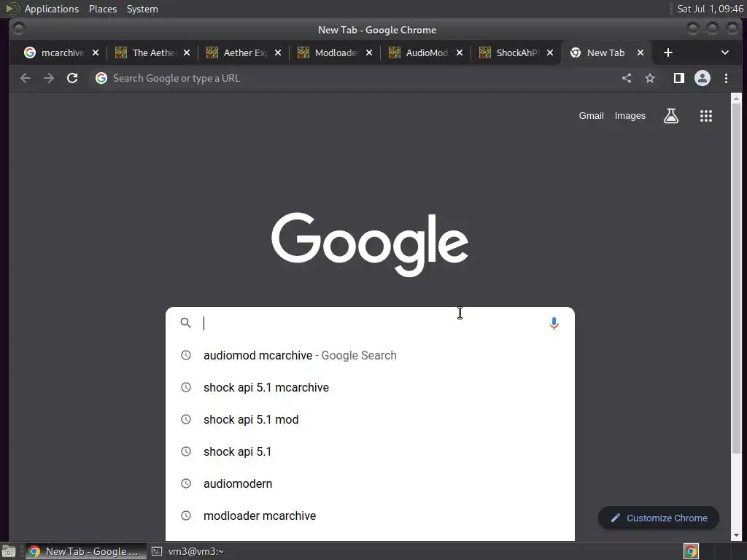Open the System menu
The height and width of the screenshot is (560, 747).
coord(142,9)
